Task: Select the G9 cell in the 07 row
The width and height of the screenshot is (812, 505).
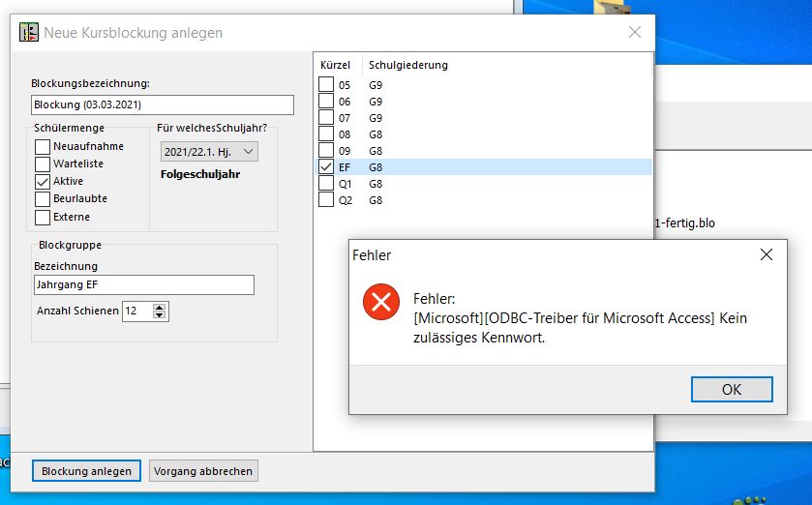Action: click(x=376, y=118)
